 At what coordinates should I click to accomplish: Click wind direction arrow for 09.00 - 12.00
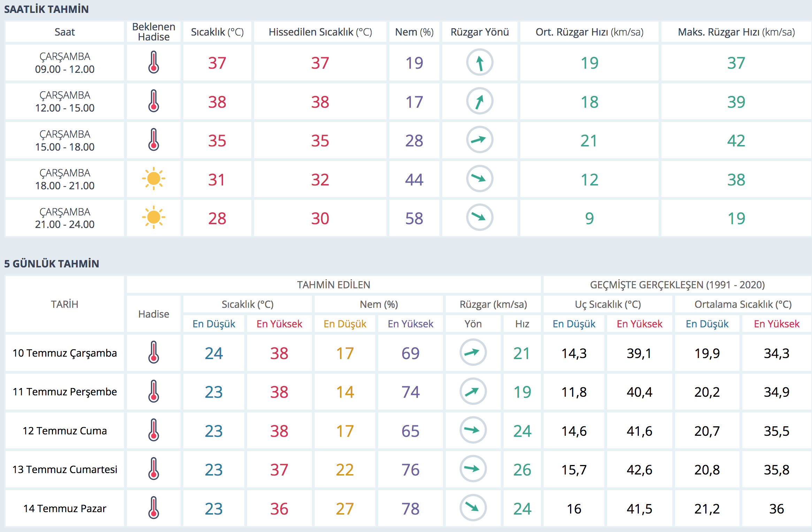click(x=480, y=62)
